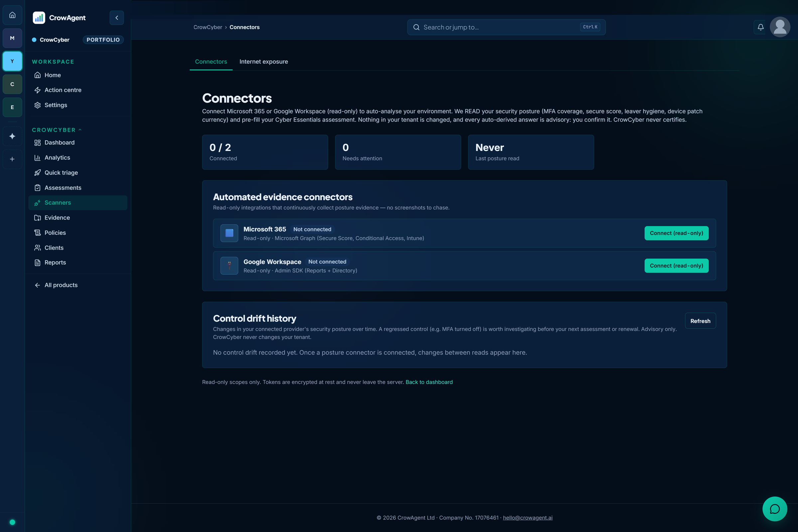The image size is (798, 532).
Task: Select Scanners in the sidebar
Action: [x=78, y=202]
